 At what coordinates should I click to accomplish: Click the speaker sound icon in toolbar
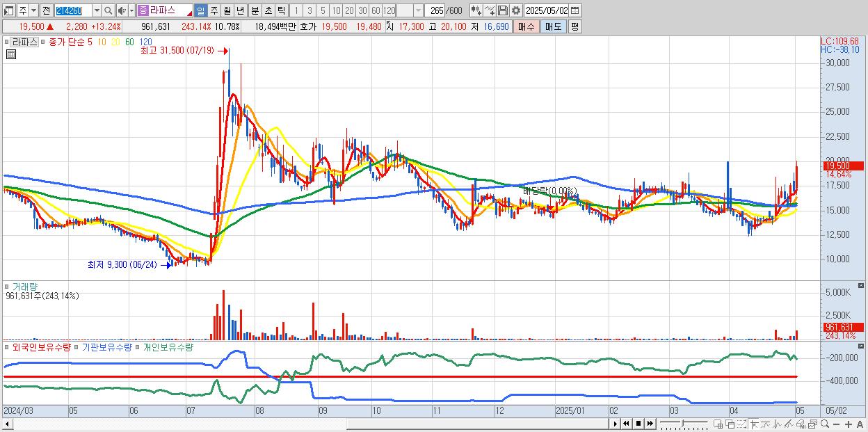coord(121,10)
